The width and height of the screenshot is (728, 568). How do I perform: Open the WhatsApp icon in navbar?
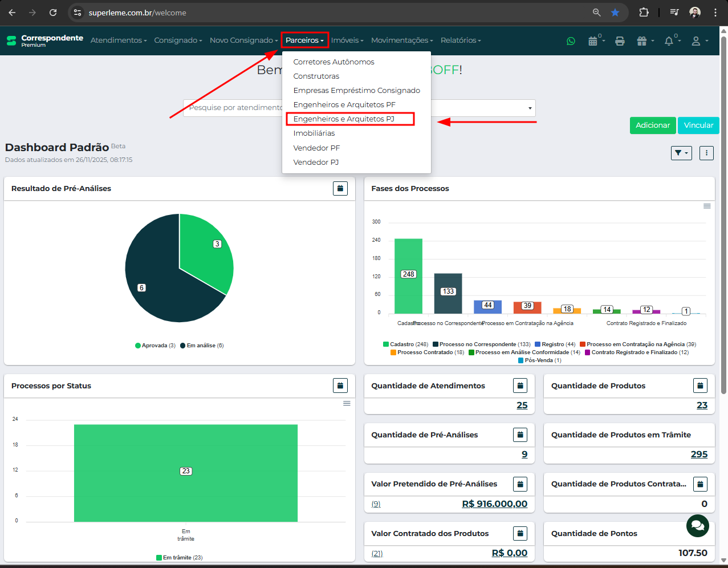(571, 41)
